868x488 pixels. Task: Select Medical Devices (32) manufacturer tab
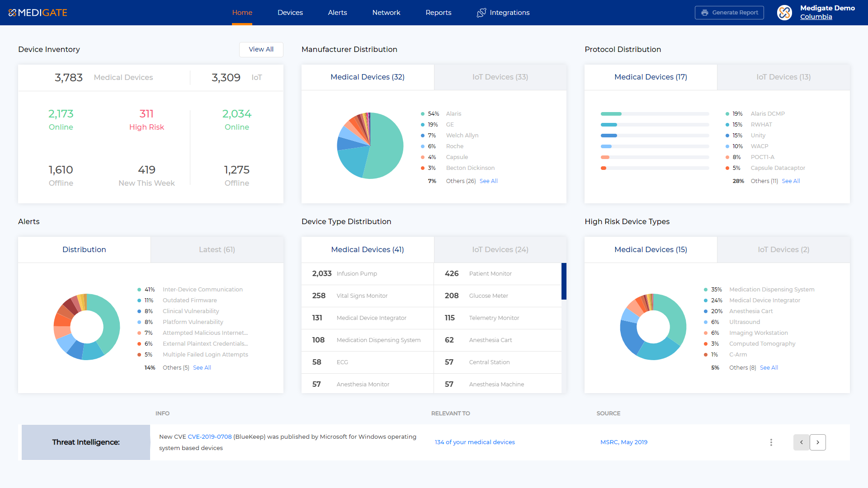368,77
